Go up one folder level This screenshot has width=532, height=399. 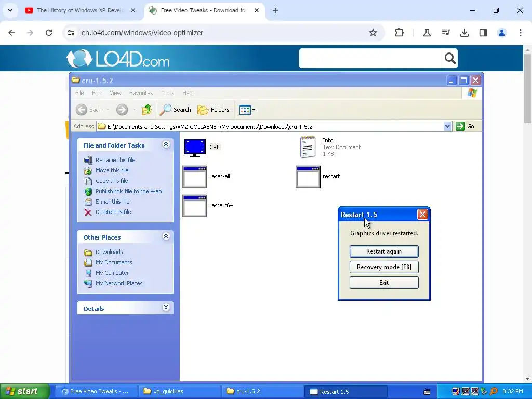coord(147,110)
